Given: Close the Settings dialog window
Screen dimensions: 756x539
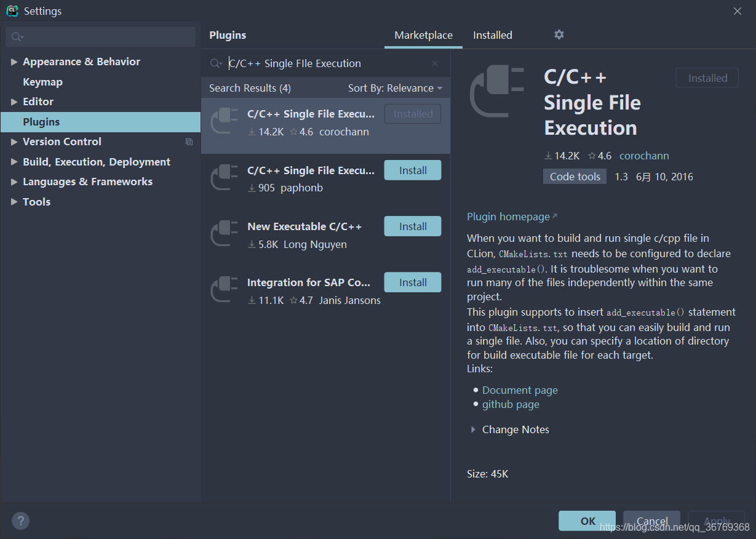Looking at the screenshot, I should tap(738, 10).
